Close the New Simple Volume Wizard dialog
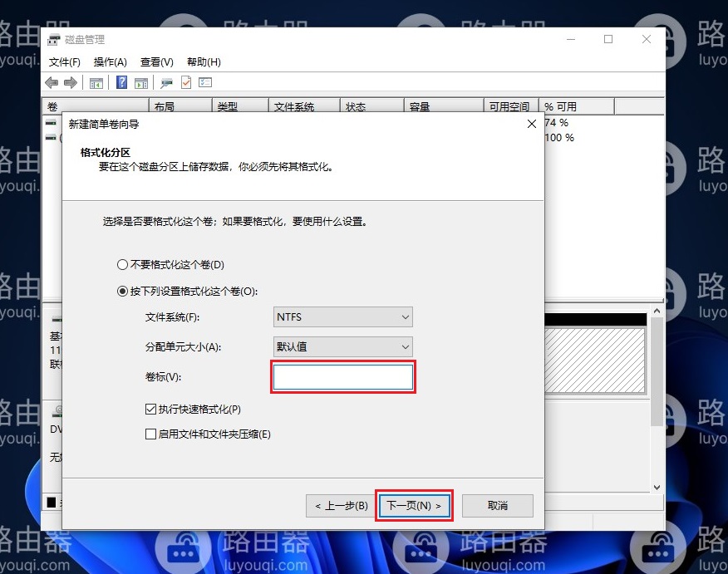This screenshot has width=728, height=574. click(532, 124)
